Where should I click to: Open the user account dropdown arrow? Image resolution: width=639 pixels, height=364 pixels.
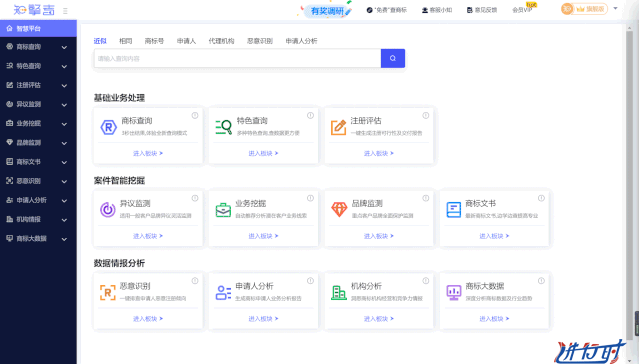tap(615, 8)
